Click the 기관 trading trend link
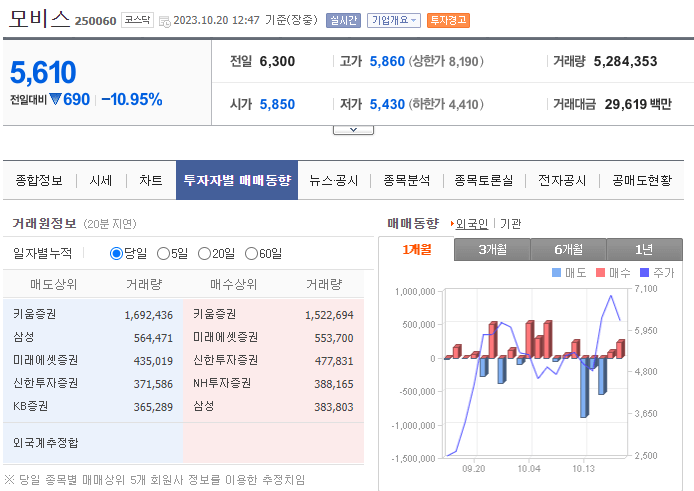Viewport: 694px width, 491px height. coord(510,224)
